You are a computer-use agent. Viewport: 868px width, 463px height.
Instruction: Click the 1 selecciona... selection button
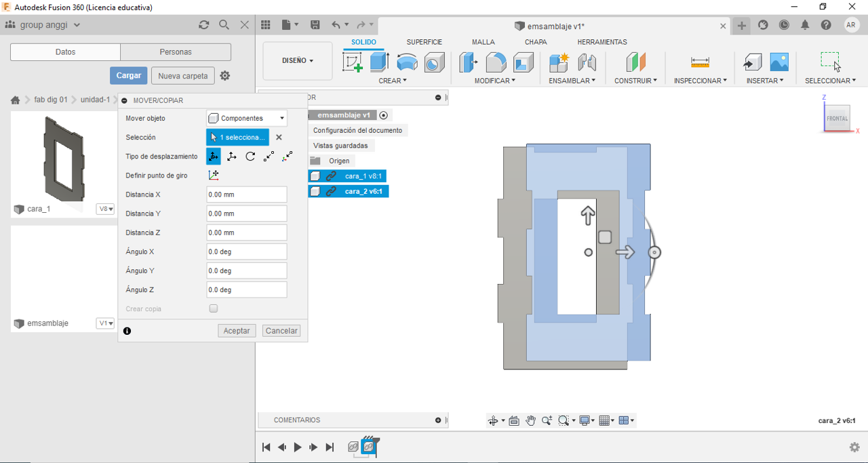(x=237, y=138)
